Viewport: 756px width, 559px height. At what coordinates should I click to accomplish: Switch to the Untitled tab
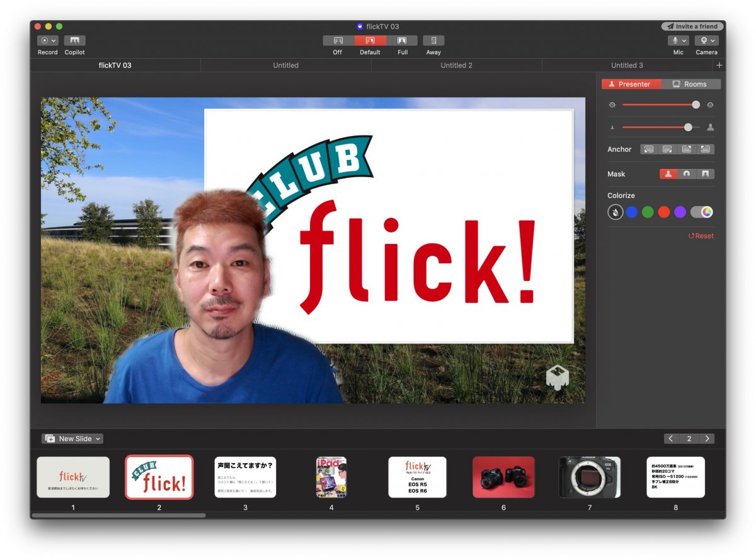click(286, 65)
